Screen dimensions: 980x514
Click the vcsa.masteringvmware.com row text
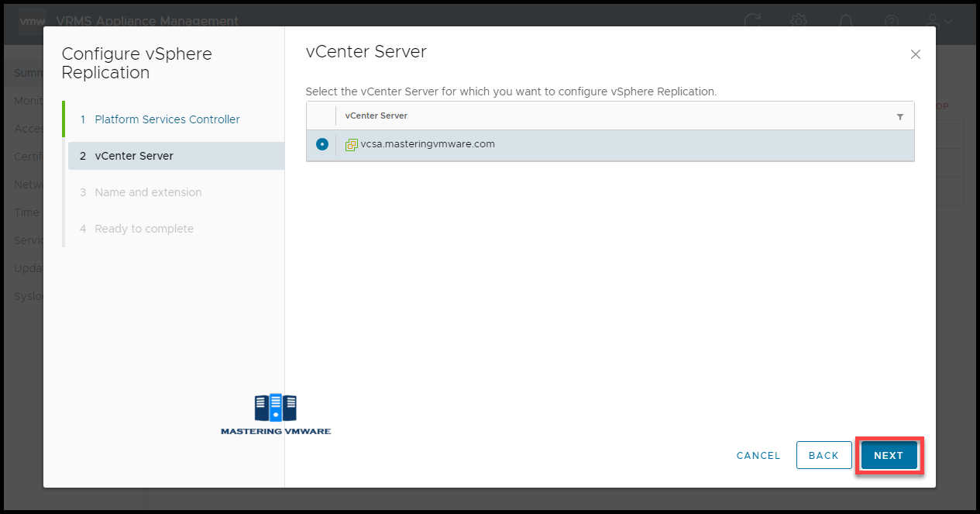pos(428,144)
